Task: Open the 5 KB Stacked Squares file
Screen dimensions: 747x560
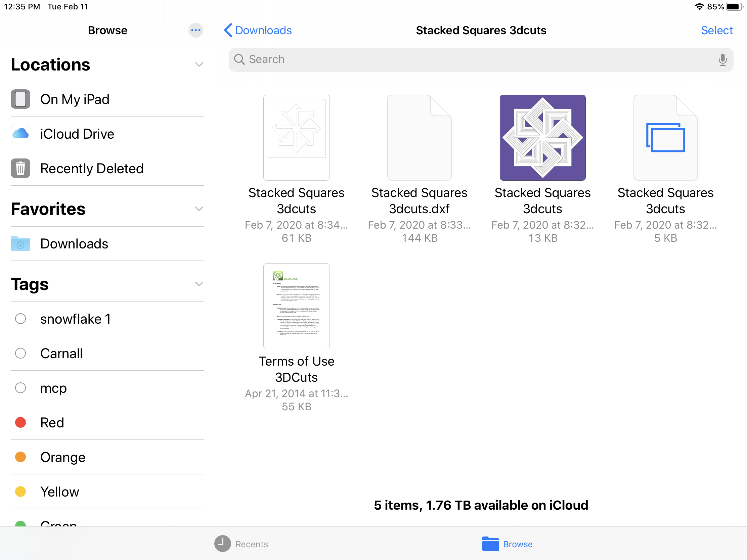Action: [x=665, y=138]
